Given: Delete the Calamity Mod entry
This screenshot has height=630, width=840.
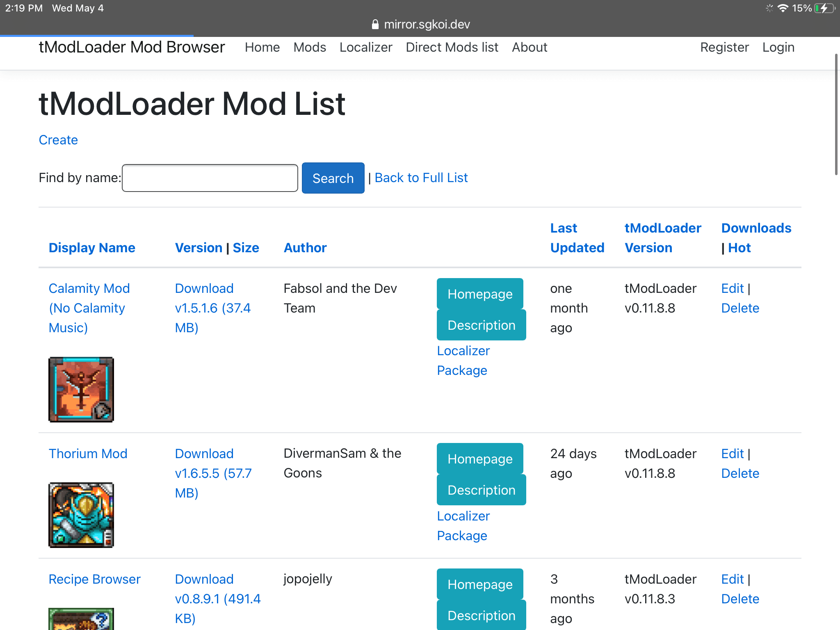Looking at the screenshot, I should pyautogui.click(x=740, y=308).
